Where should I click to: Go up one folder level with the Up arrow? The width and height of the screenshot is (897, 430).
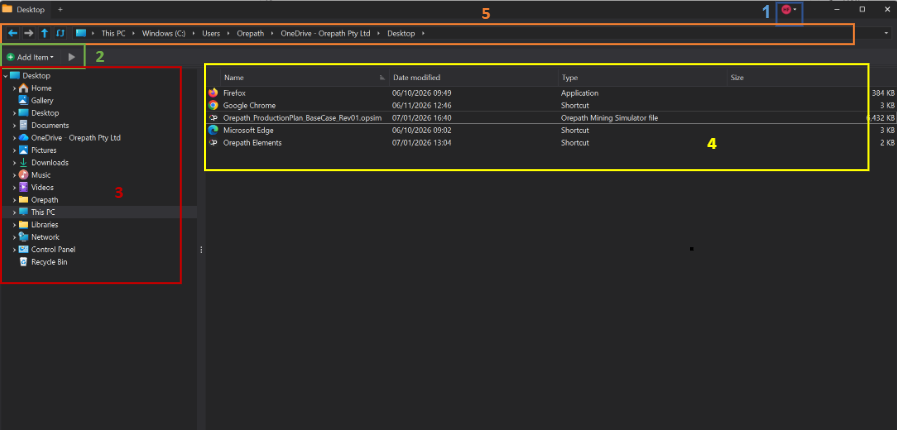(44, 33)
